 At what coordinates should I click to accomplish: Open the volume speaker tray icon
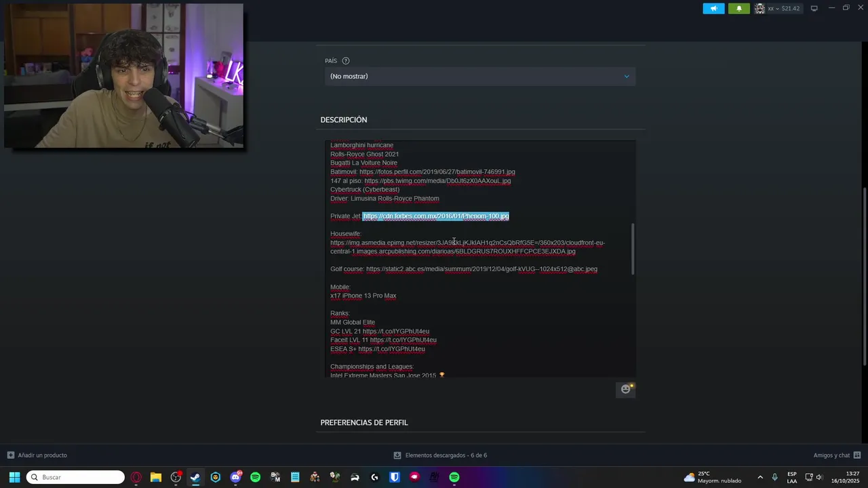pos(820,477)
